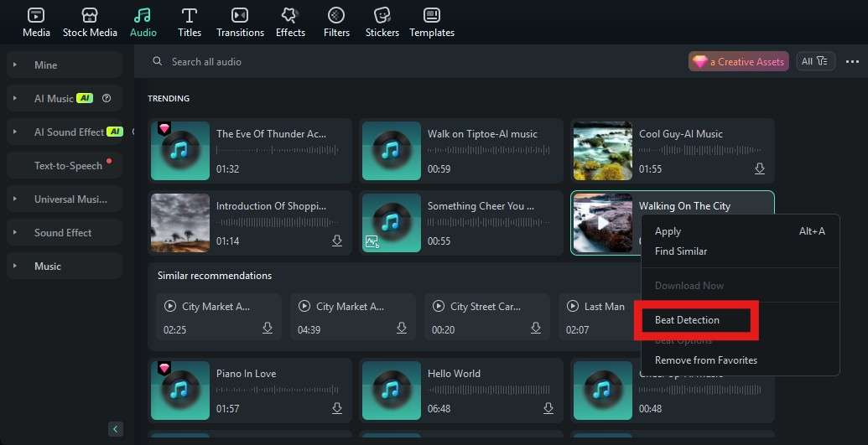Screen dimensions: 868x445
Task: Open Text-to-Speech in sidebar
Action: coord(65,165)
